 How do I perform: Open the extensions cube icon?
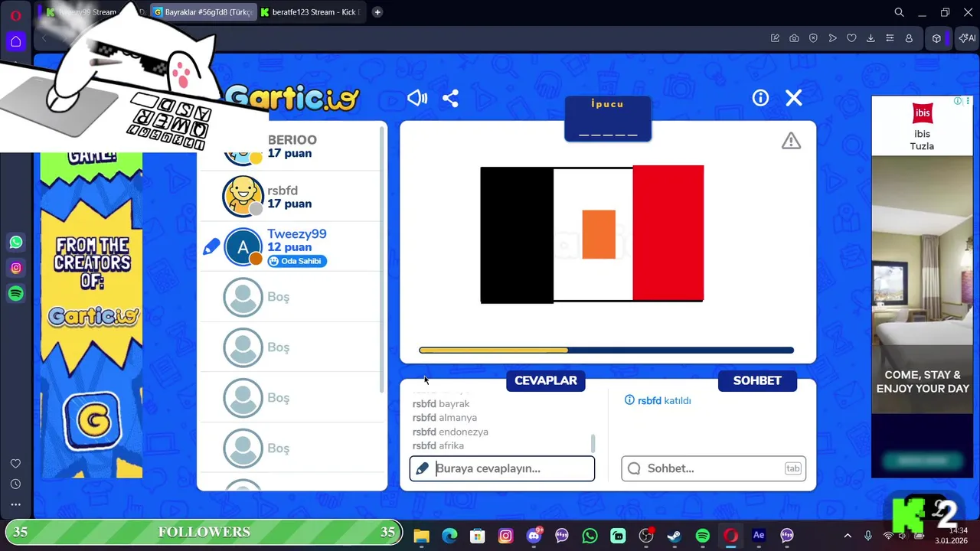(x=936, y=38)
